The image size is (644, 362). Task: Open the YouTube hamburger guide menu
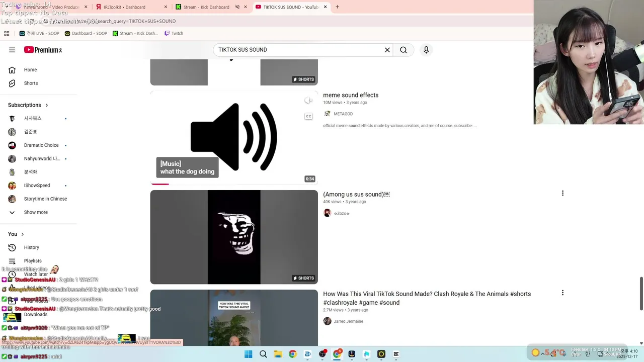pyautogui.click(x=12, y=50)
